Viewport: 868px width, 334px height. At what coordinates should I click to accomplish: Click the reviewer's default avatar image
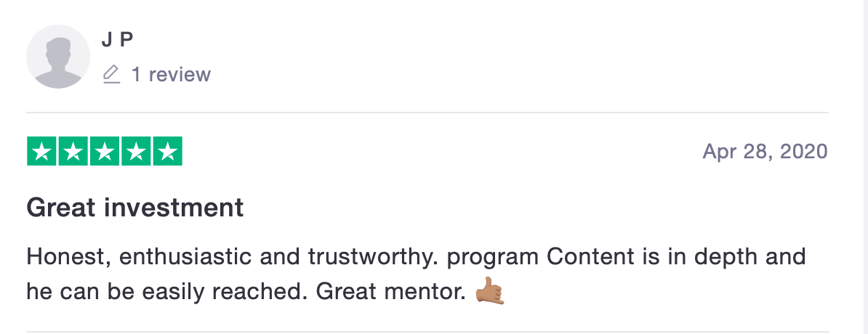[x=58, y=57]
